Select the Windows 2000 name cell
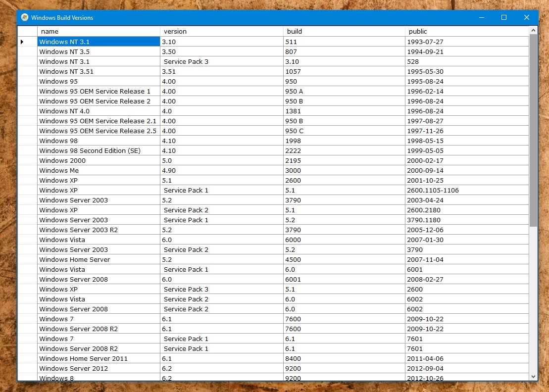The width and height of the screenshot is (549, 392). tap(99, 160)
